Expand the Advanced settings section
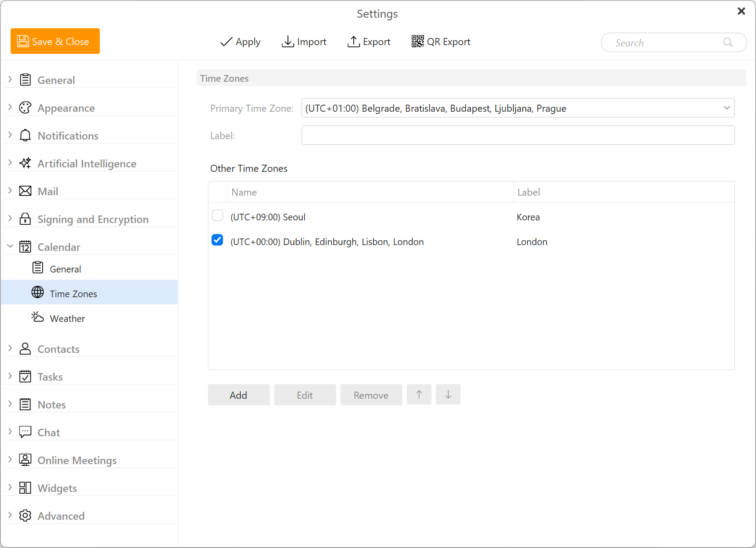 coord(10,515)
